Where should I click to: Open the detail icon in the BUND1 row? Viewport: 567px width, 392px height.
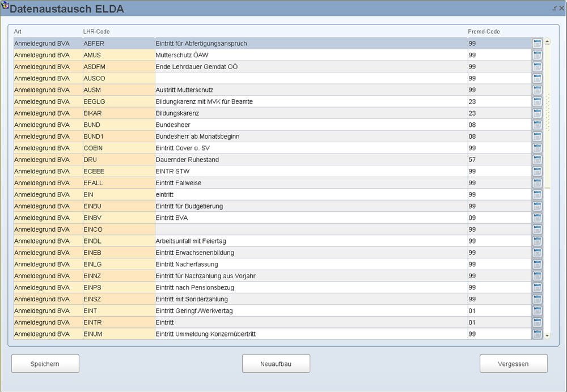[537, 136]
